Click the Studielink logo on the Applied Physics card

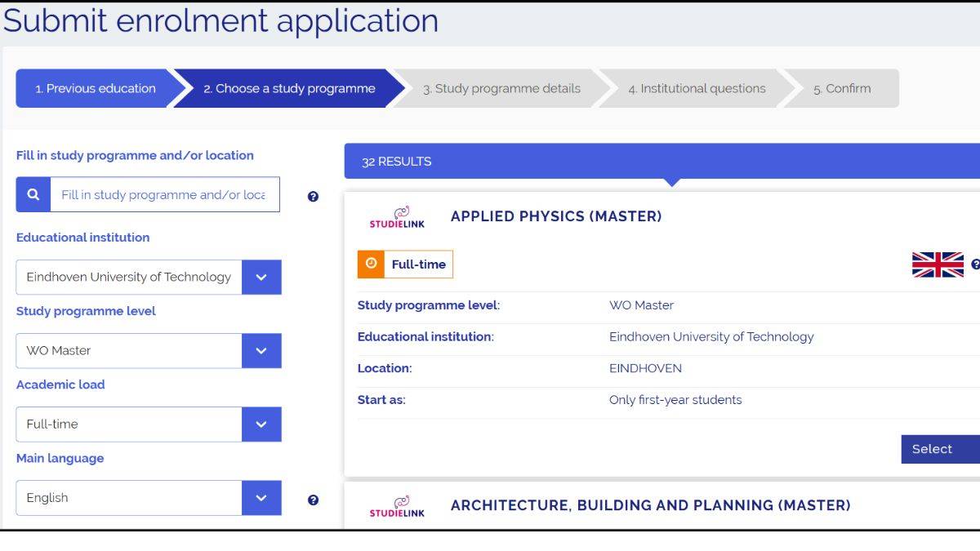[398, 216]
